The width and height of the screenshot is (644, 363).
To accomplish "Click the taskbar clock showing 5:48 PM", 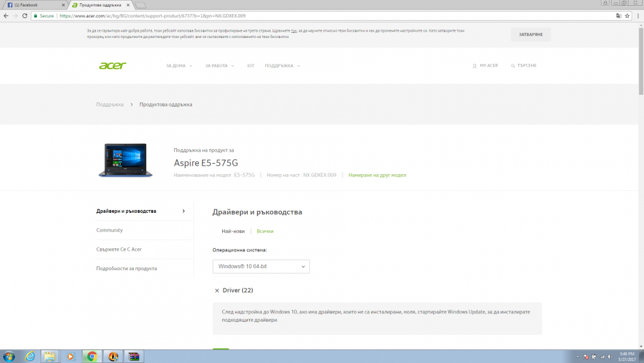I will (627, 357).
